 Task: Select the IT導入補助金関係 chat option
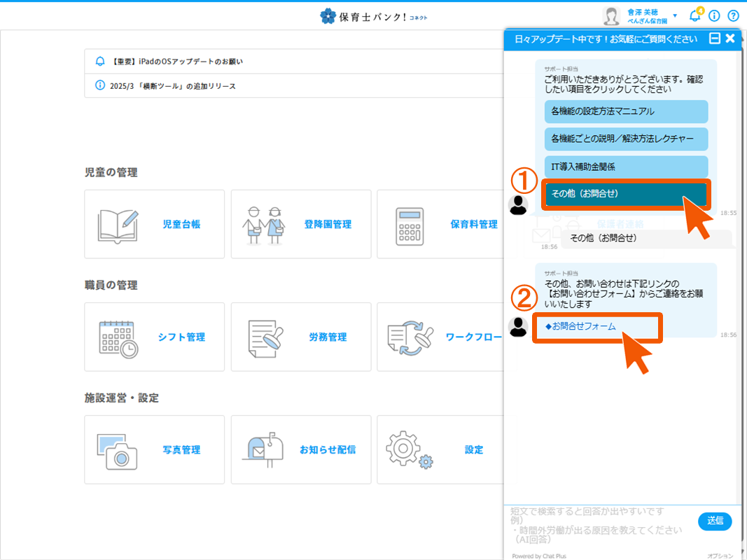(625, 167)
